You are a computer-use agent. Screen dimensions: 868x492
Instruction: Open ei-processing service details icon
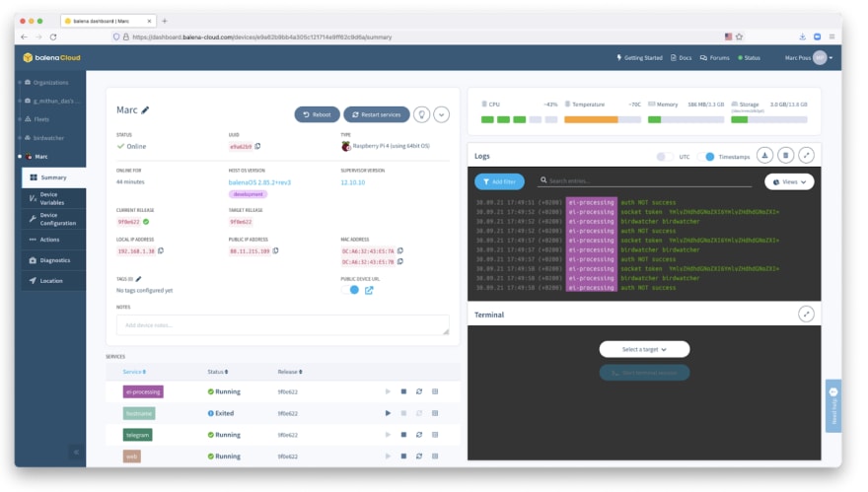click(x=435, y=391)
